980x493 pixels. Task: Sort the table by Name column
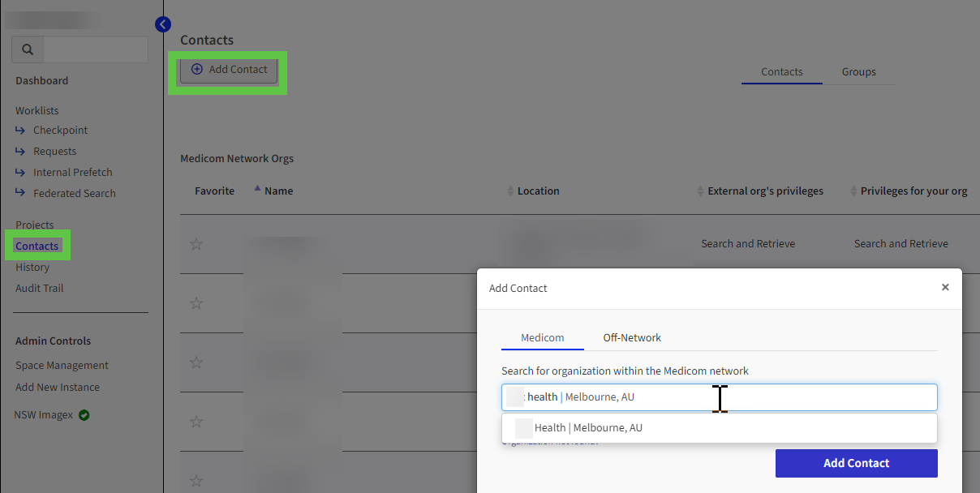(278, 191)
